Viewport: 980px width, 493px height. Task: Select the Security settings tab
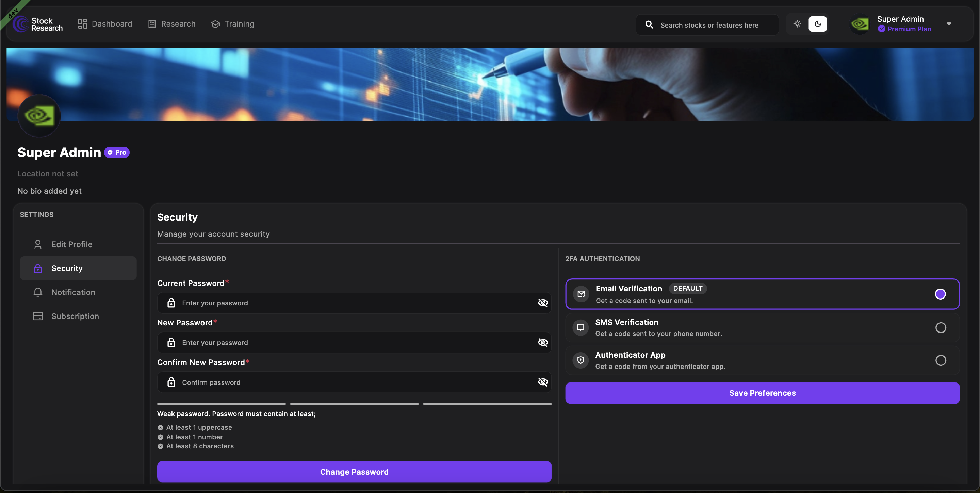point(78,268)
